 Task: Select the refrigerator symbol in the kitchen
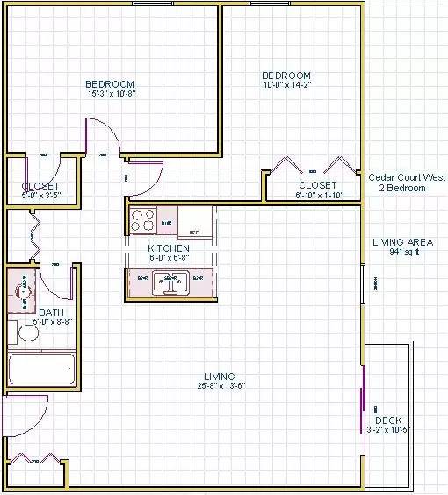coord(195,222)
